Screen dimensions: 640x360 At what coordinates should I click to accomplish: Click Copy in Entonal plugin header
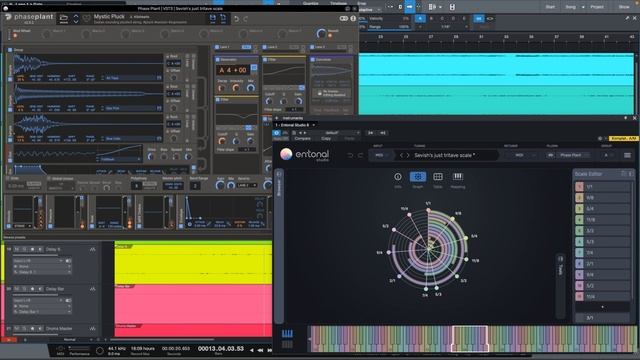[326, 138]
